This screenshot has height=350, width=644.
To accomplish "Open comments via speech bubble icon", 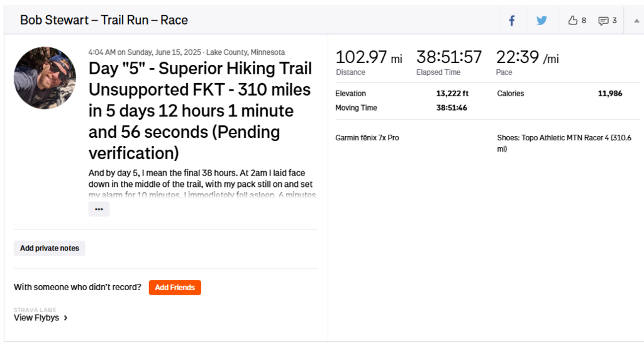I will [607, 21].
